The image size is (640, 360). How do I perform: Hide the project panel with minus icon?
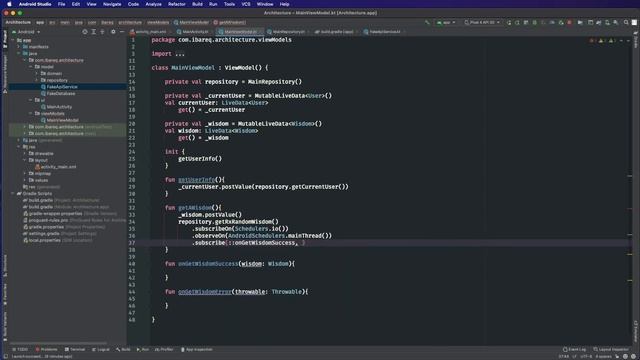tap(122, 32)
